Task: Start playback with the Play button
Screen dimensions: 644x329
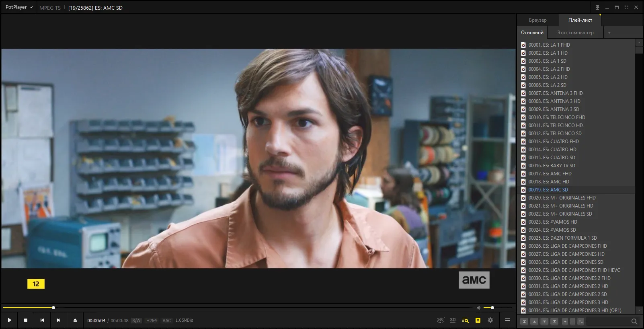Action: (9, 320)
